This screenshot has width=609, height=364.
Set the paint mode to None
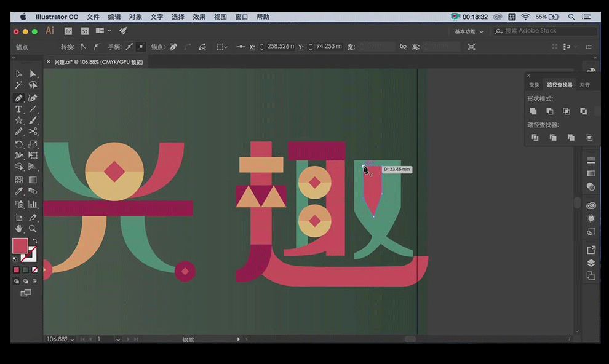pyautogui.click(x=35, y=269)
